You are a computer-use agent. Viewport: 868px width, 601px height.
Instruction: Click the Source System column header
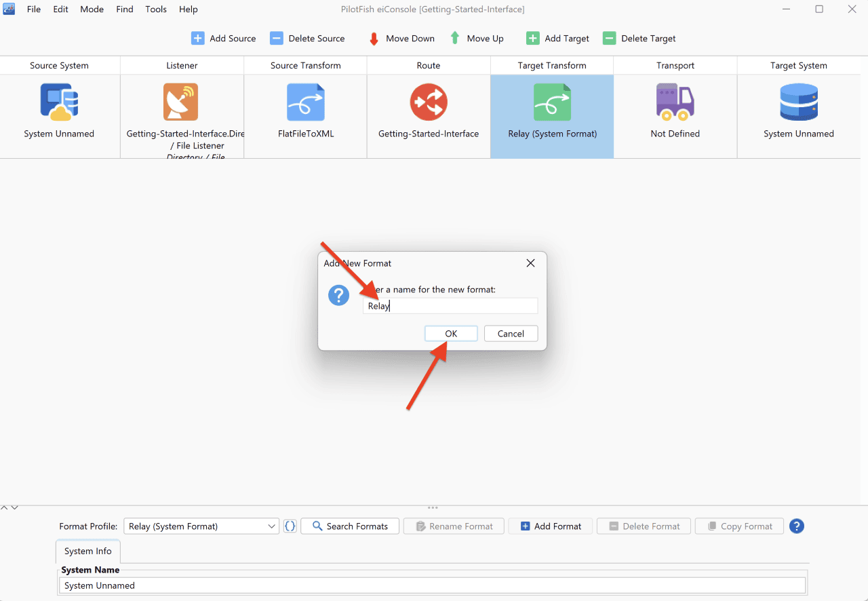click(60, 65)
